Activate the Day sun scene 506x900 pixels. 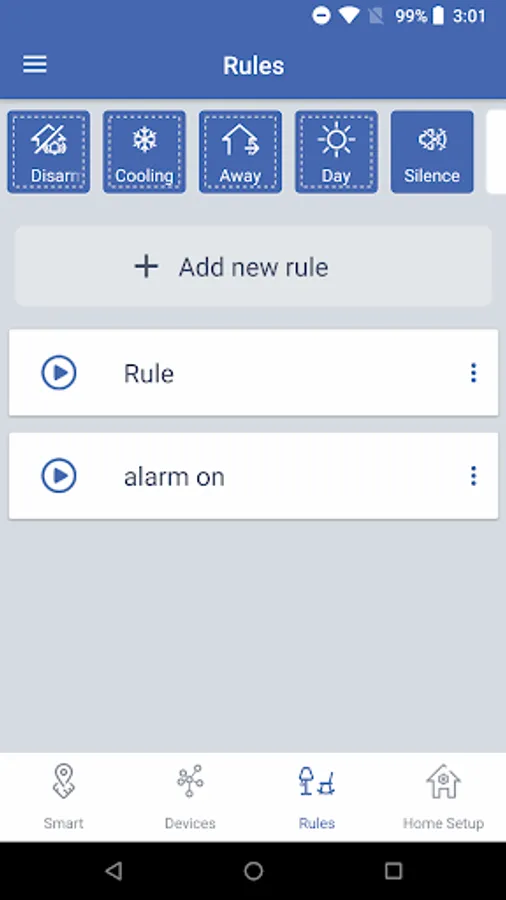tap(336, 152)
